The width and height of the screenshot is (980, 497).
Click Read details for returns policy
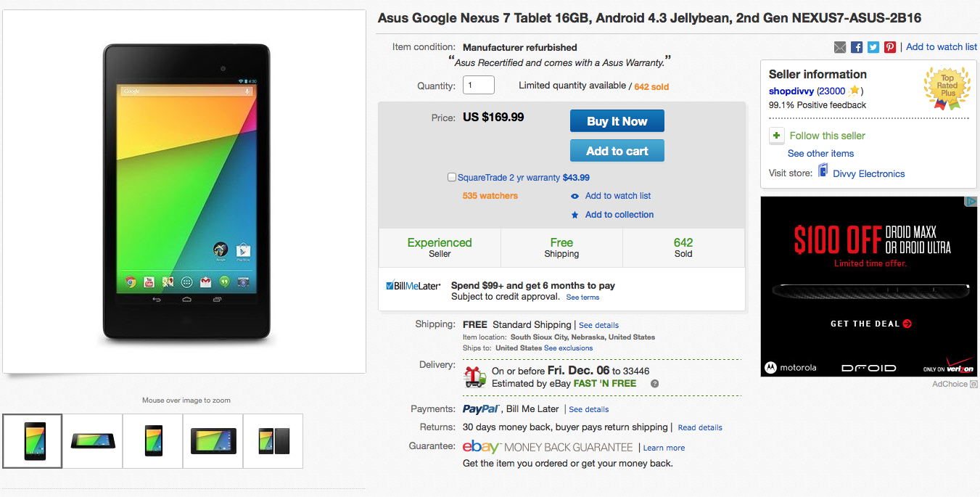click(700, 427)
